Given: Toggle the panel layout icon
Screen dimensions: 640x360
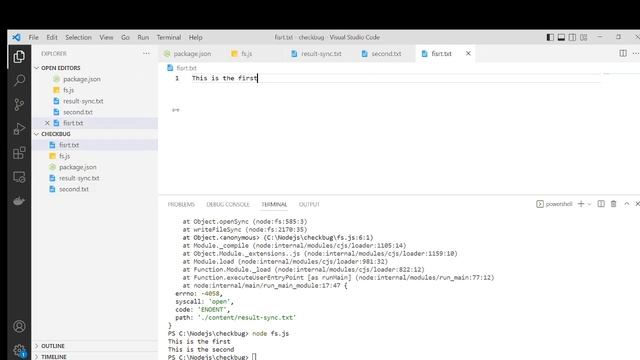Looking at the screenshot, I should (561, 37).
